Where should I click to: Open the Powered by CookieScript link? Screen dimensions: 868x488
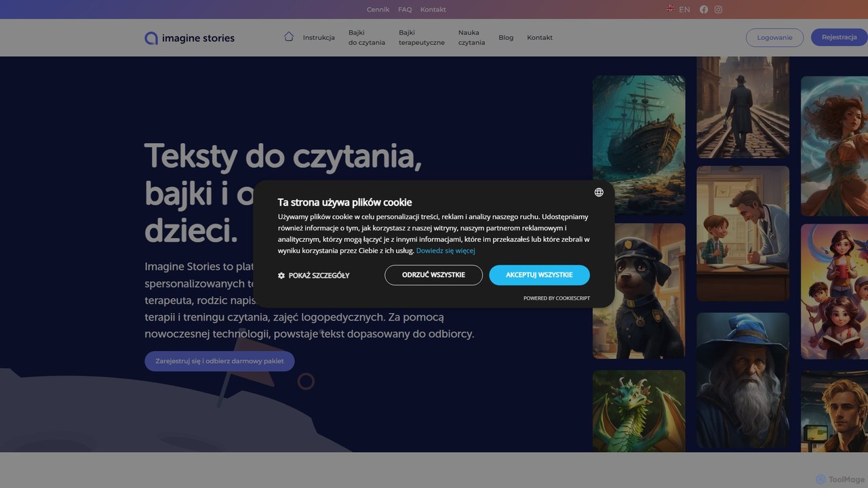[x=557, y=298]
